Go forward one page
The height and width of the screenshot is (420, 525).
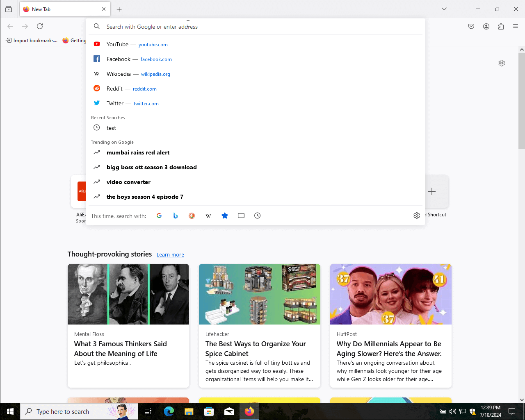25,26
